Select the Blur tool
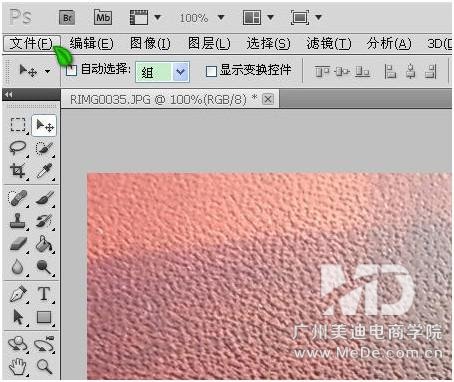454x382 pixels. (18, 267)
